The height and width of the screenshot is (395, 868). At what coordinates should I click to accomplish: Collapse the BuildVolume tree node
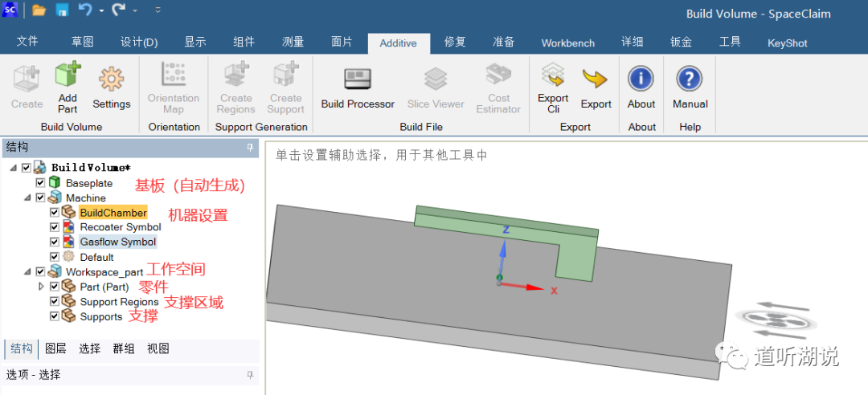coord(14,168)
